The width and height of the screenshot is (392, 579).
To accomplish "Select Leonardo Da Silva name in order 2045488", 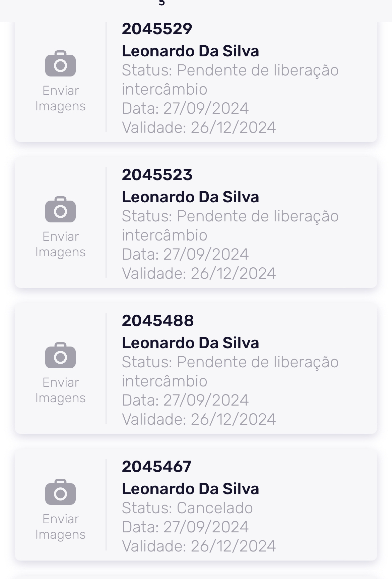I will coord(190,343).
